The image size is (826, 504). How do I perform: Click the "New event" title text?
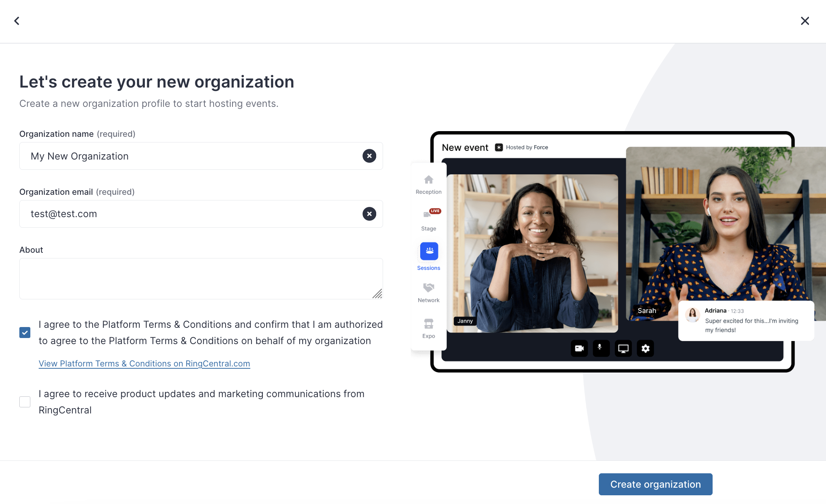point(465,148)
